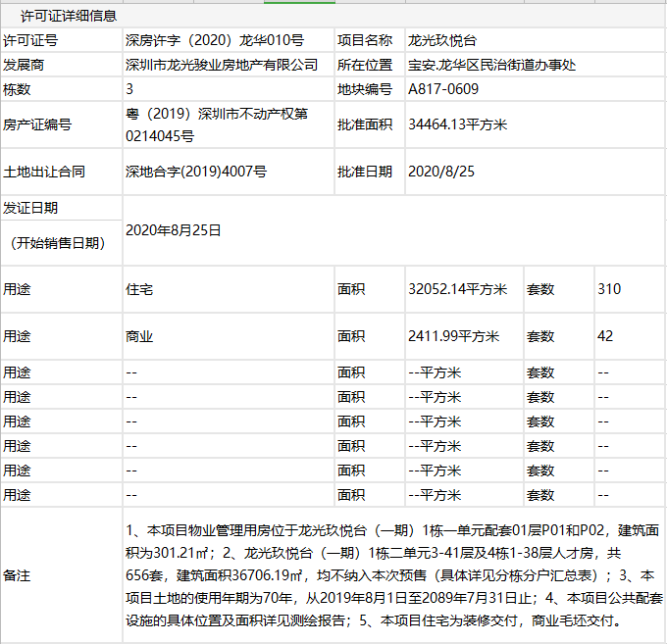Click the 面积 label in 商业 row
Image resolution: width=667 pixels, height=644 pixels.
coord(351,336)
